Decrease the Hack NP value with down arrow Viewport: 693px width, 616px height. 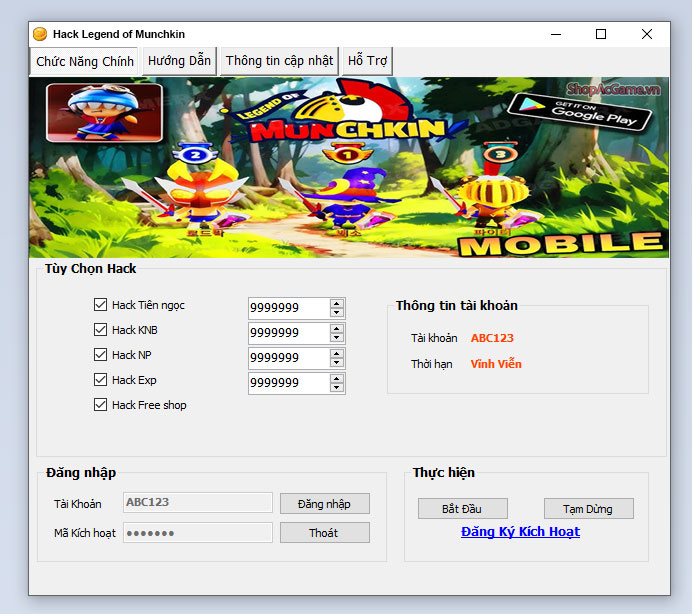337,363
